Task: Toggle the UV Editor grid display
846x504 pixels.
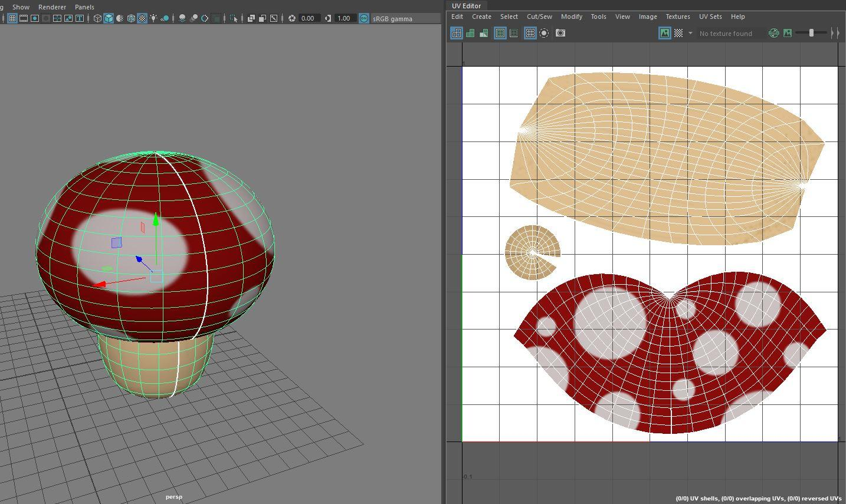Action: (530, 33)
